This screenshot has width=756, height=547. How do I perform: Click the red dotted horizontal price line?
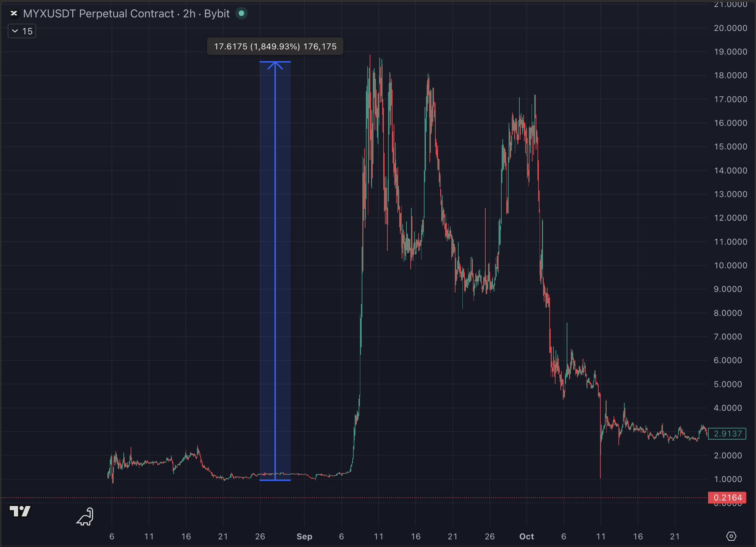click(185, 498)
